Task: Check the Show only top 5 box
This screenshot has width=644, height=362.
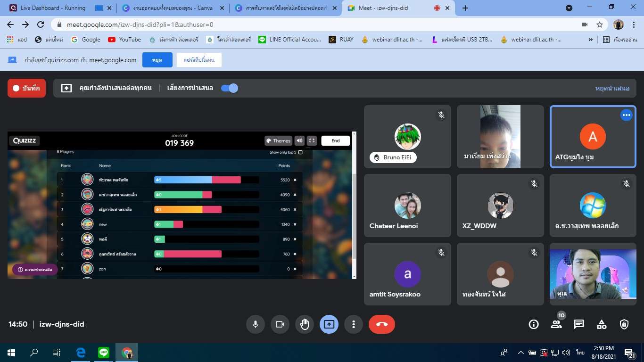Action: click(300, 152)
